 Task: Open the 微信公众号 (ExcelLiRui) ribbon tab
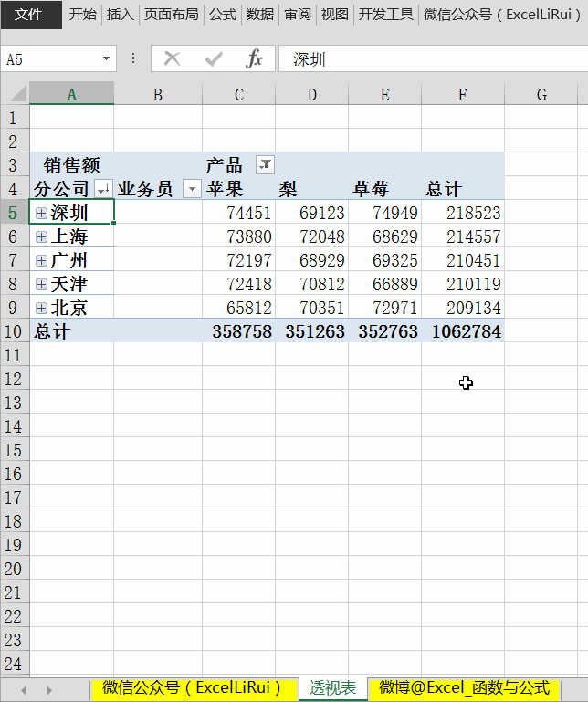point(502,15)
